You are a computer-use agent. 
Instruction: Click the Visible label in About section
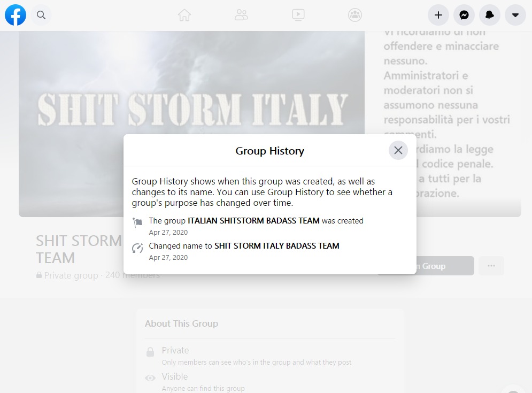click(175, 376)
